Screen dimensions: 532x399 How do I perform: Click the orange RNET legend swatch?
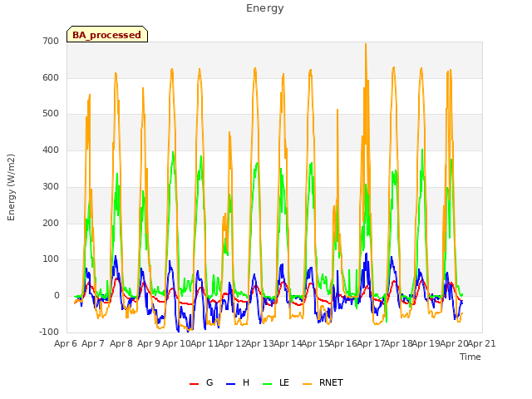(x=307, y=384)
